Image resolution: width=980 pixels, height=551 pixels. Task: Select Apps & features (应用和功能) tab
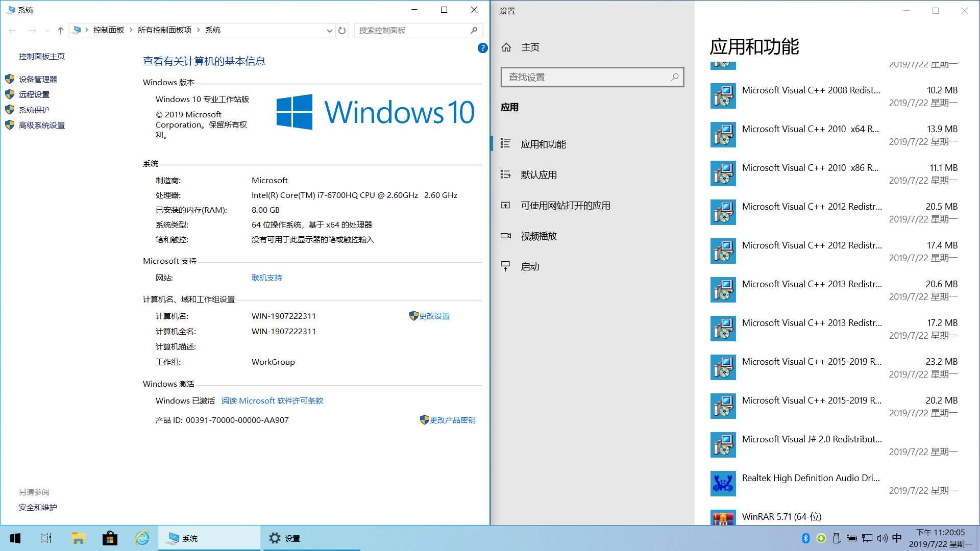(592, 144)
